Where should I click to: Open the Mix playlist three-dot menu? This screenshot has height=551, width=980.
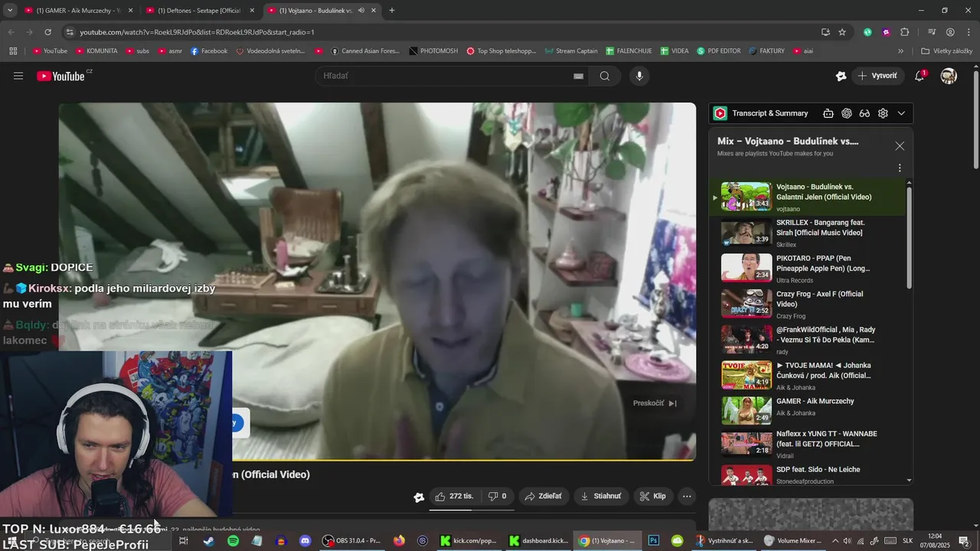click(x=900, y=168)
